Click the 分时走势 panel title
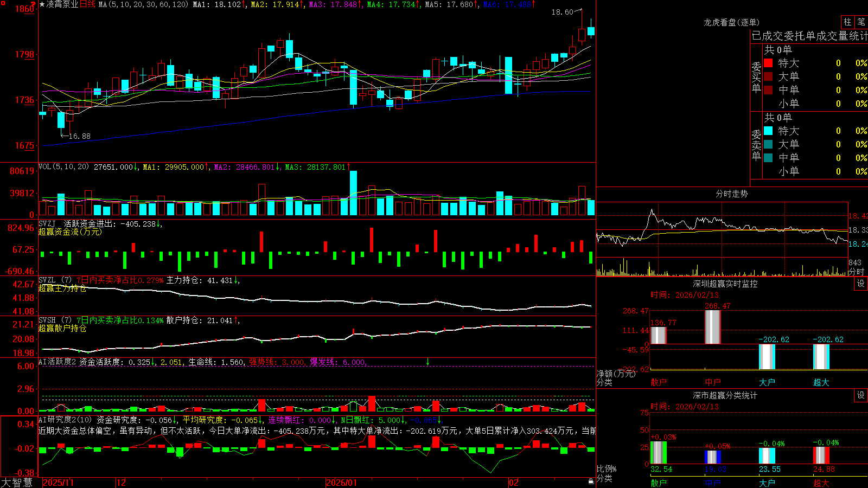 tap(731, 194)
